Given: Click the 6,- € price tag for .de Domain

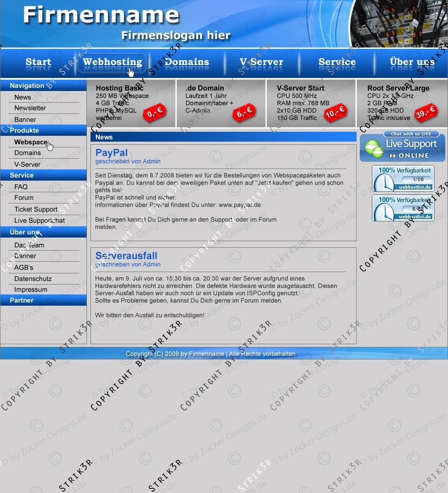Looking at the screenshot, I should (x=244, y=113).
